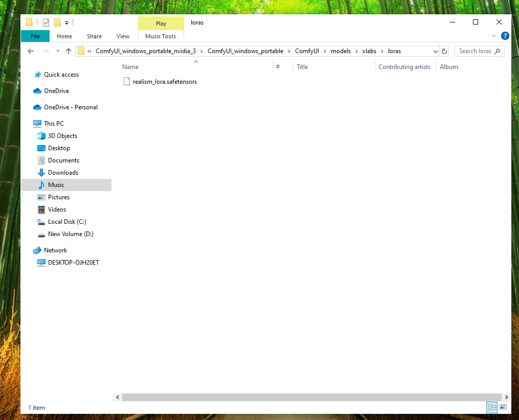Screen dimensions: 519x420
Task: Click the Search loras input box
Action: pos(476,51)
